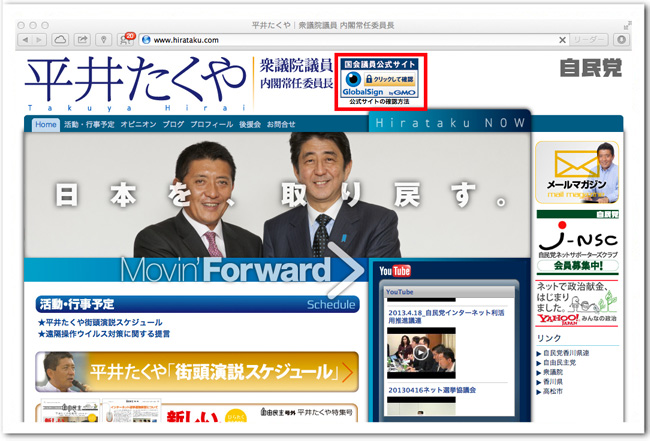Select the Home tab in navigation bar
The width and height of the screenshot is (650, 441).
(x=45, y=125)
